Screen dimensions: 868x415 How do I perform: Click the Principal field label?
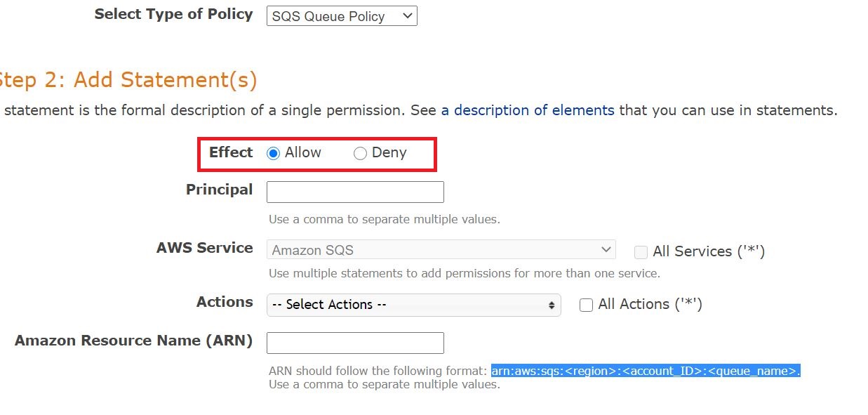219,190
